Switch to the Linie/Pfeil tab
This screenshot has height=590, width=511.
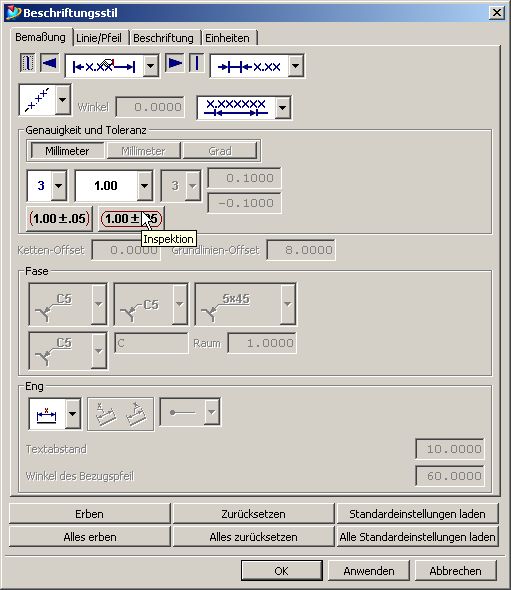pos(99,38)
